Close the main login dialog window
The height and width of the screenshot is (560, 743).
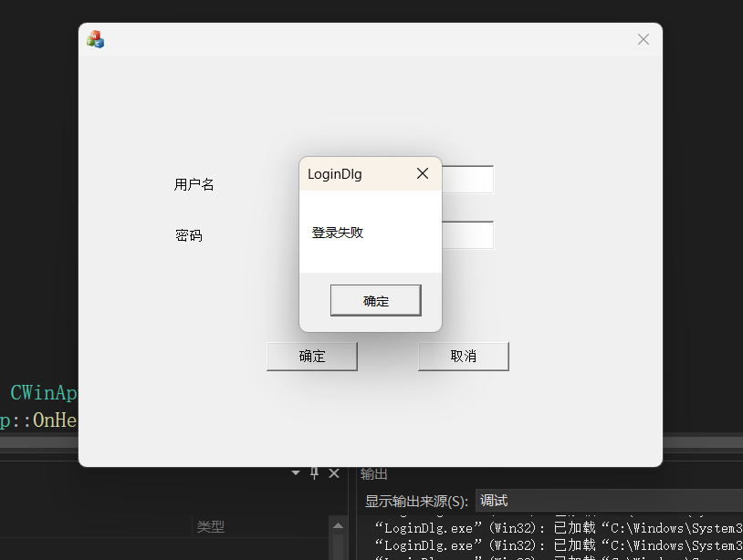click(x=643, y=39)
